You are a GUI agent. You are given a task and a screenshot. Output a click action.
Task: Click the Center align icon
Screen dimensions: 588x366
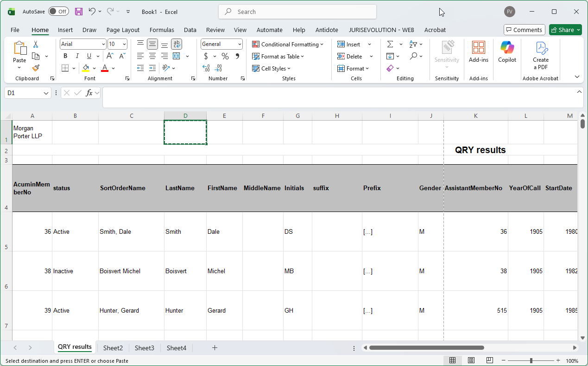click(152, 56)
